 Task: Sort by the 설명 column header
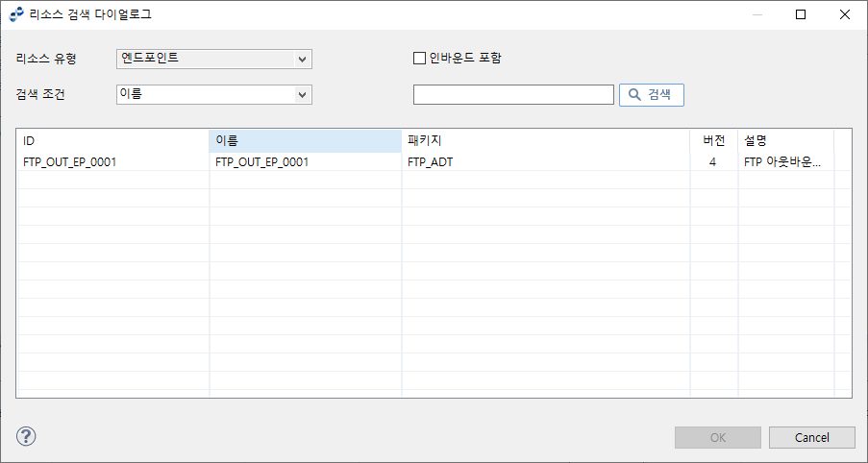pos(786,141)
